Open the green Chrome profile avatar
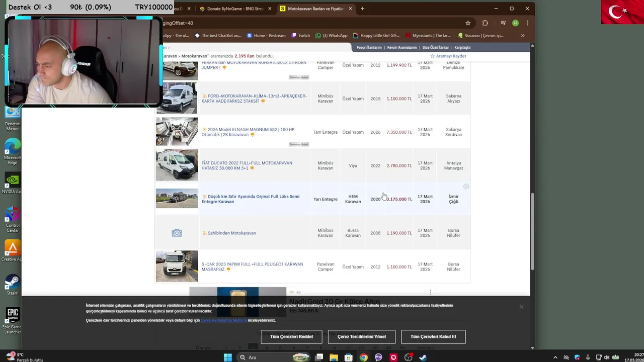This screenshot has width=644, height=362. point(515,23)
